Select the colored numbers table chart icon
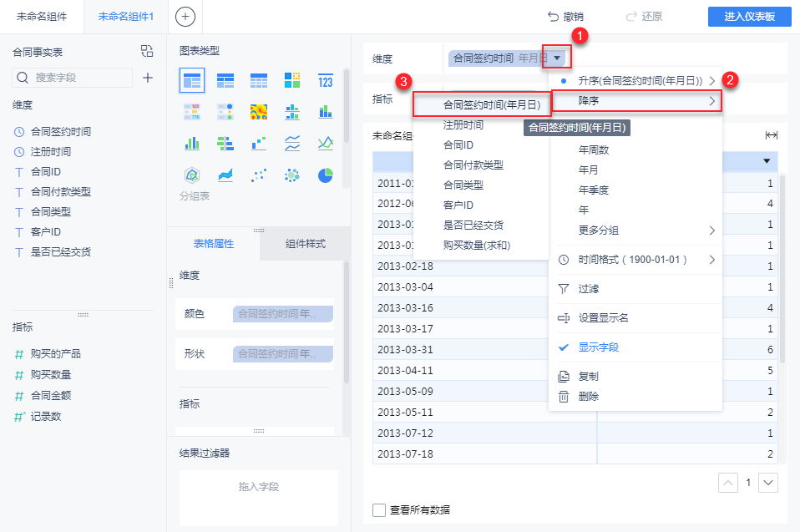 [192, 112]
